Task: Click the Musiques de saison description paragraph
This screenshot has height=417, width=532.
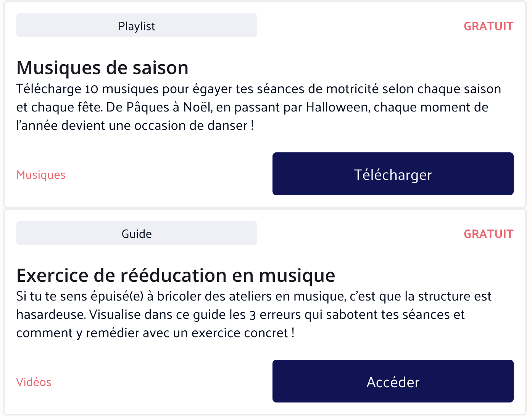Action: pos(258,107)
